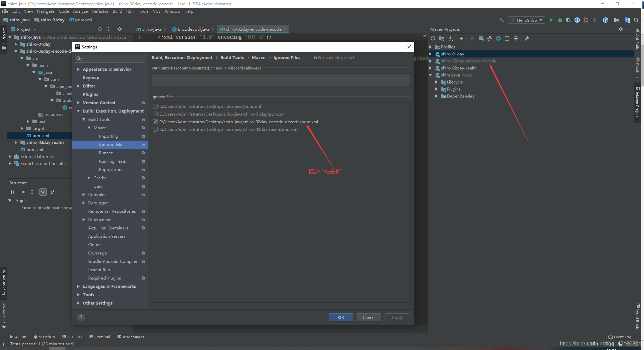This screenshot has width=644, height=350.
Task: Reimport all Maven projects icon
Action: [x=433, y=38]
